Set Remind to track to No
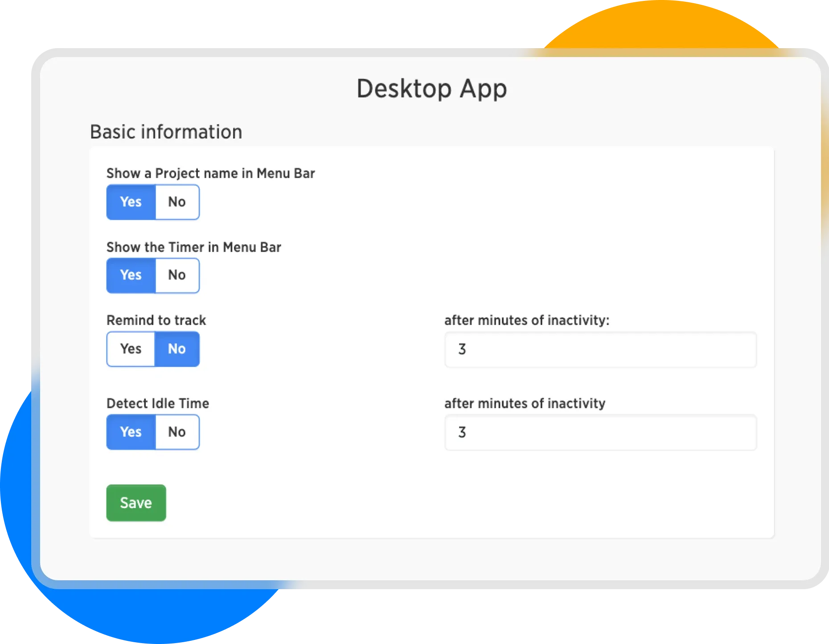Image resolution: width=829 pixels, height=644 pixels. 177,349
